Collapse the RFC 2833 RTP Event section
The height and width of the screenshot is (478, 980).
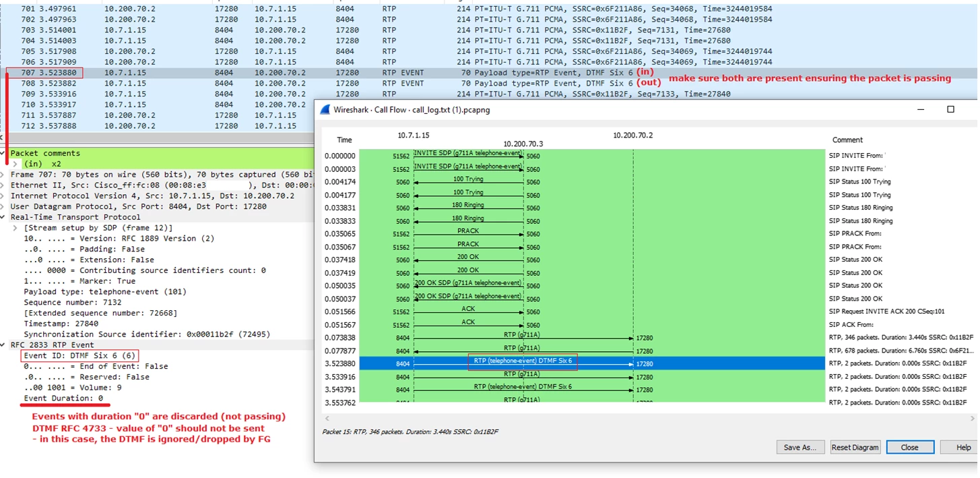[5, 345]
